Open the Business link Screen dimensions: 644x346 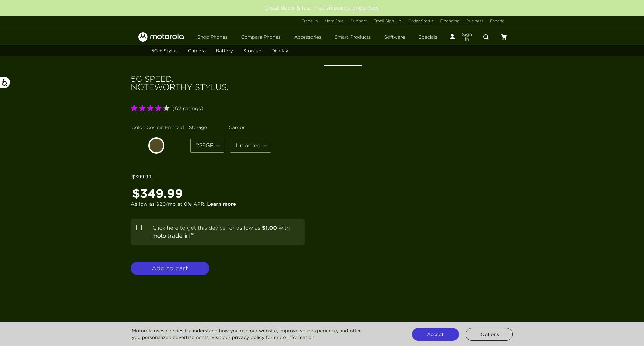[x=475, y=21]
